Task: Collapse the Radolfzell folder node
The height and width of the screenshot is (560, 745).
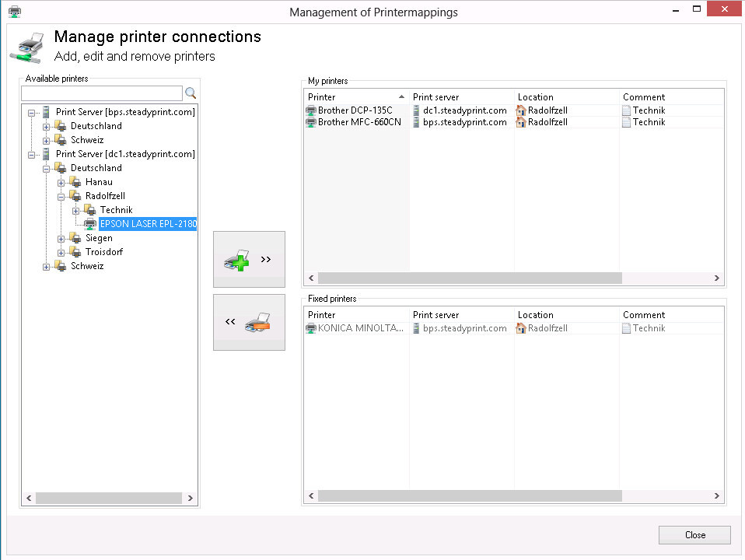Action: (61, 197)
